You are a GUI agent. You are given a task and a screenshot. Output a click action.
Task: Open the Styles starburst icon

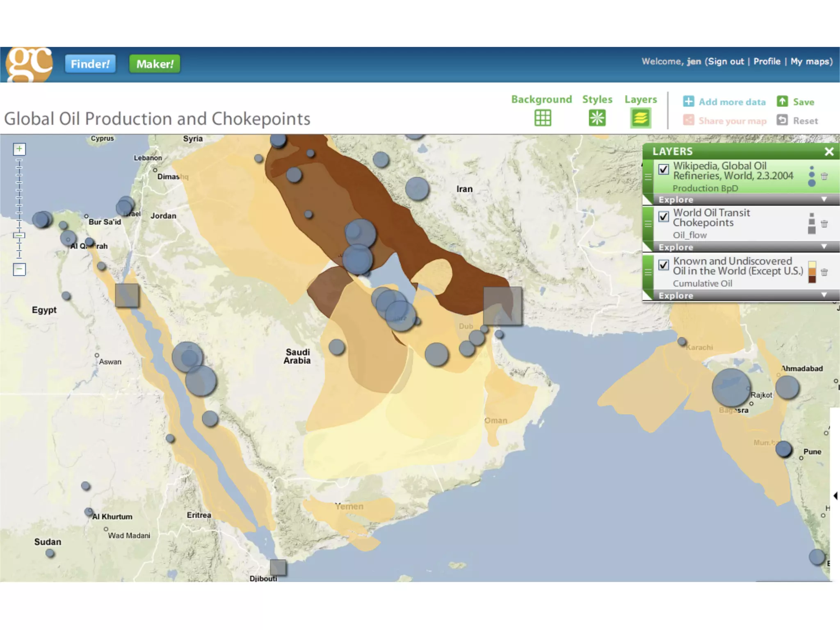pyautogui.click(x=597, y=118)
